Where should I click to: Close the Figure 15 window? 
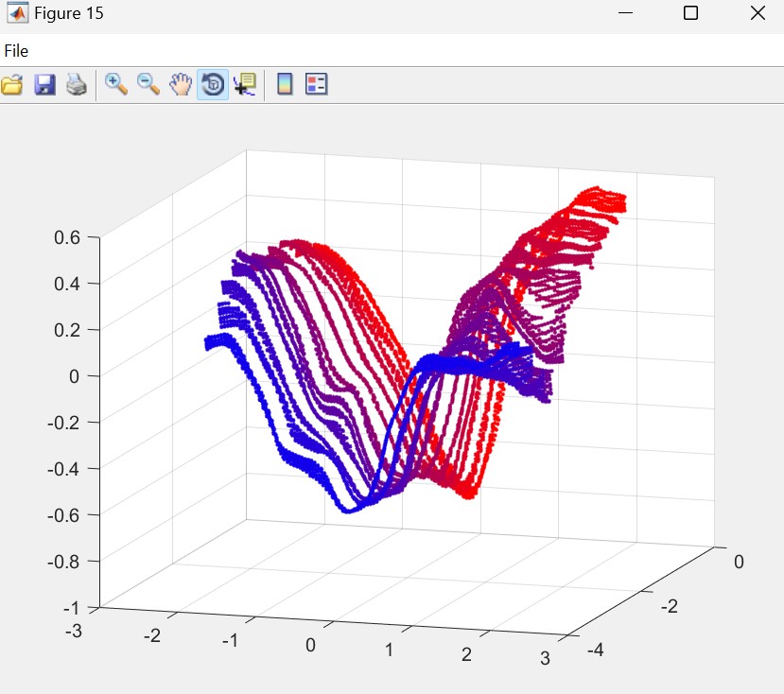tap(757, 13)
